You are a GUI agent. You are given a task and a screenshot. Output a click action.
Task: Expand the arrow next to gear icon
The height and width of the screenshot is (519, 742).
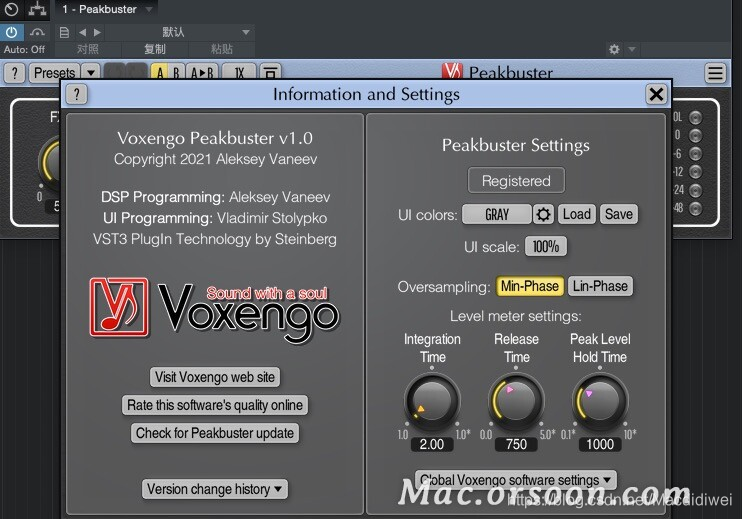pyautogui.click(x=632, y=49)
